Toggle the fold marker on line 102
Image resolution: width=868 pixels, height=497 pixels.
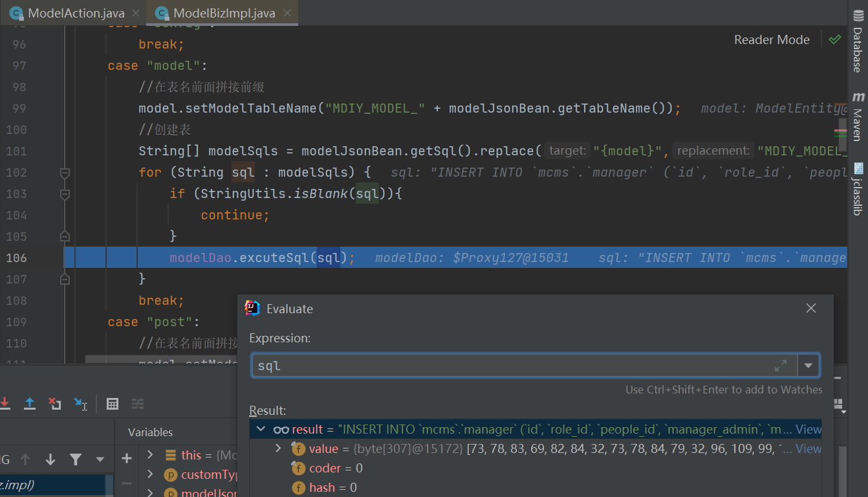click(x=65, y=173)
